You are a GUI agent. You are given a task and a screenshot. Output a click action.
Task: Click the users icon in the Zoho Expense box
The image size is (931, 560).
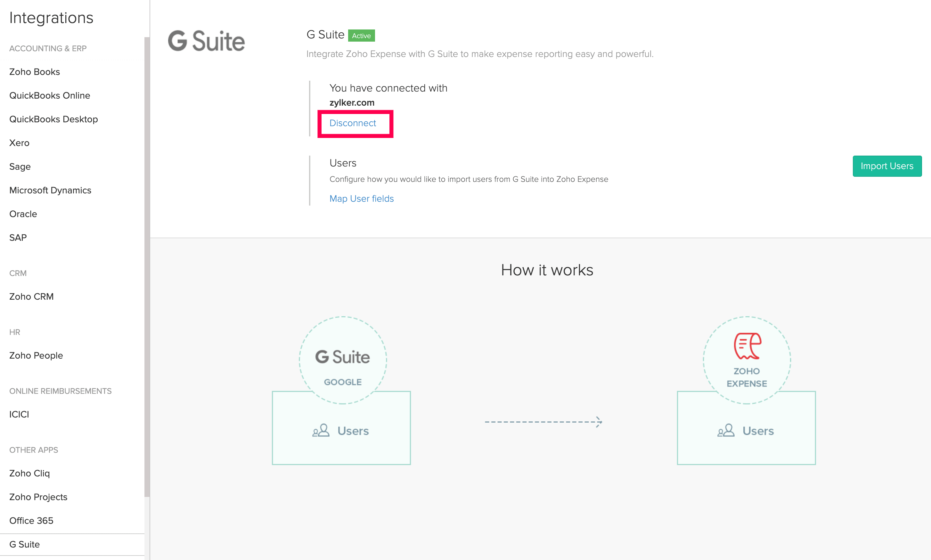[x=726, y=431]
